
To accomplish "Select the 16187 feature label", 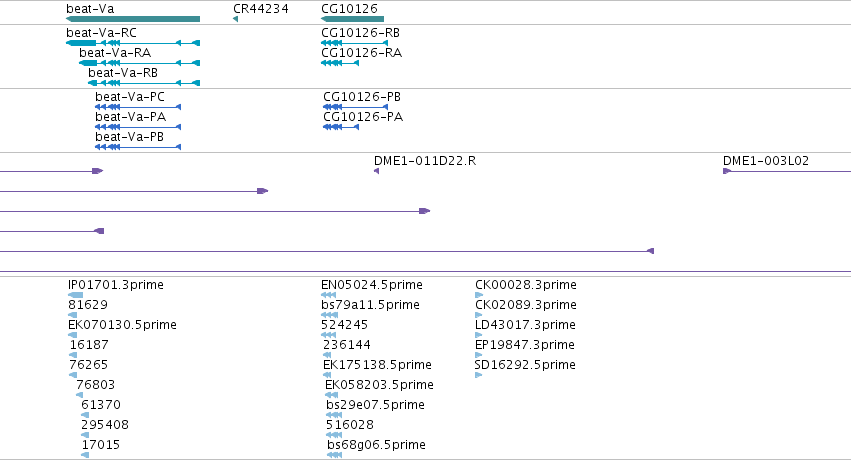I will point(89,344).
